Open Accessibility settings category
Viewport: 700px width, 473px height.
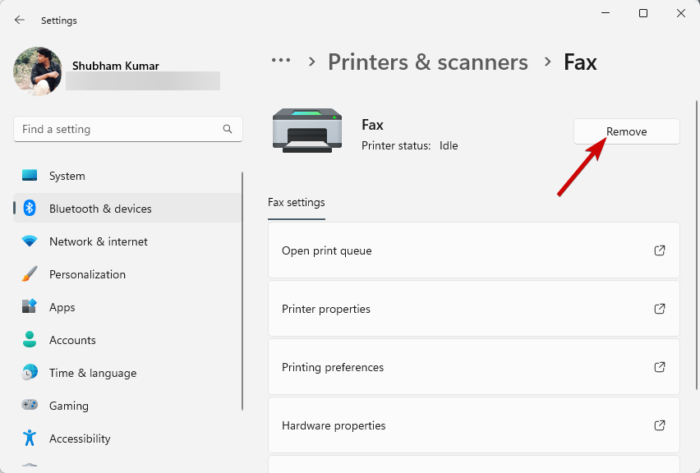pos(79,439)
